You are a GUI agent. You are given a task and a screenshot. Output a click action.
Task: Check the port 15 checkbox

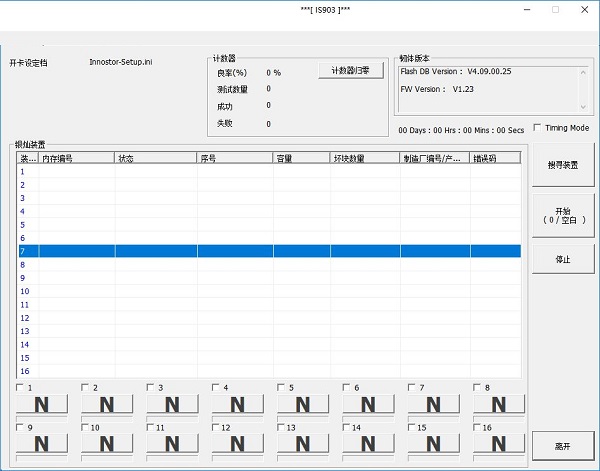click(x=411, y=427)
